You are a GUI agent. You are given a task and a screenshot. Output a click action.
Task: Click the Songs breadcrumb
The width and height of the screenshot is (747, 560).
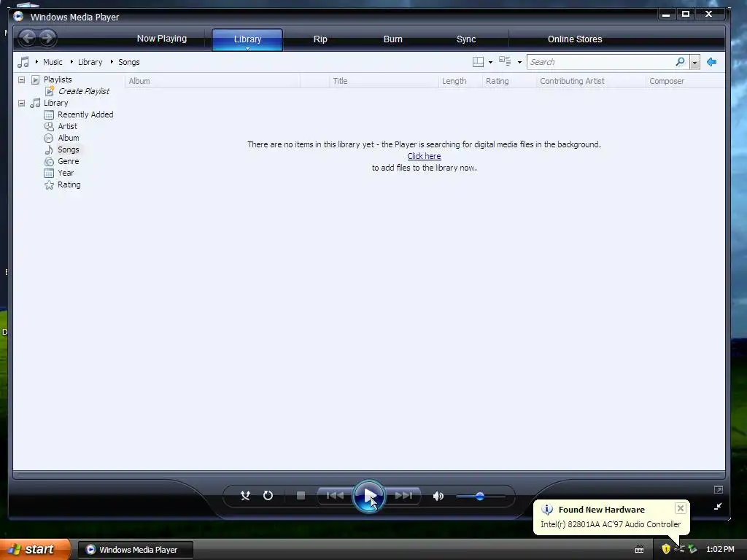(x=128, y=62)
